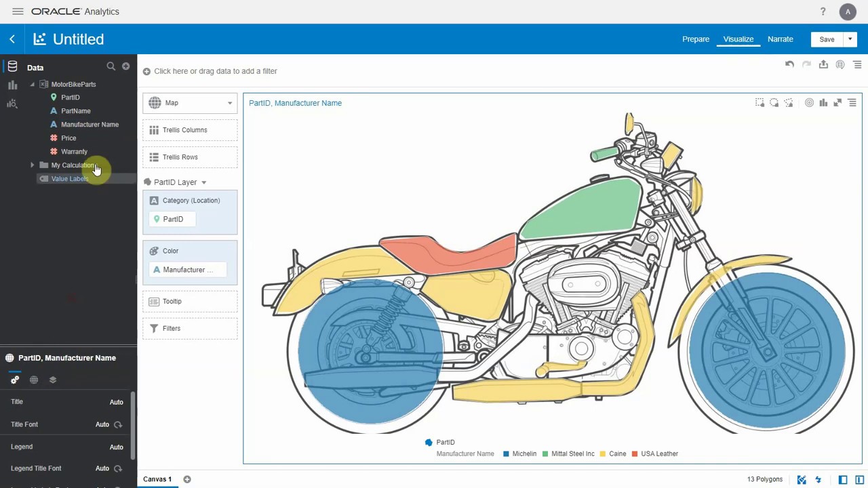Change the Legend Title Font Auto value
The image size is (868, 488).
click(x=102, y=468)
